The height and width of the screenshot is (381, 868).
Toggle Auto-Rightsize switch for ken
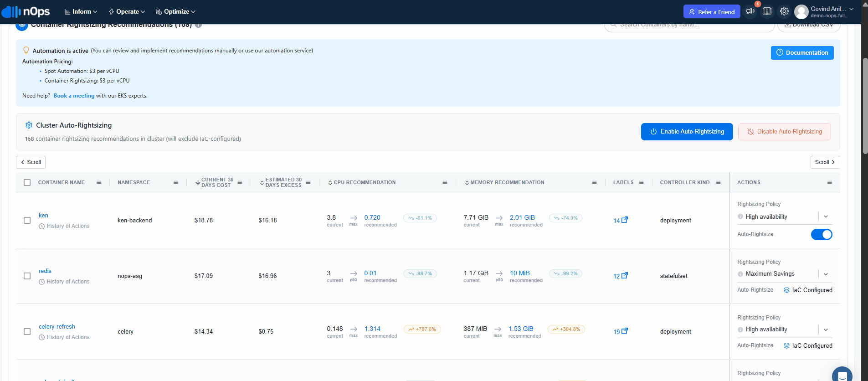[822, 234]
